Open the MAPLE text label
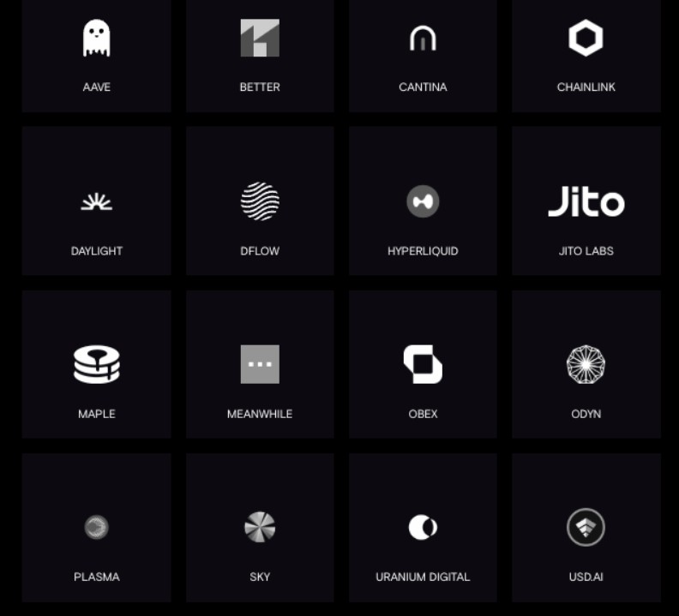Screen dimensions: 679x616 click(x=97, y=414)
